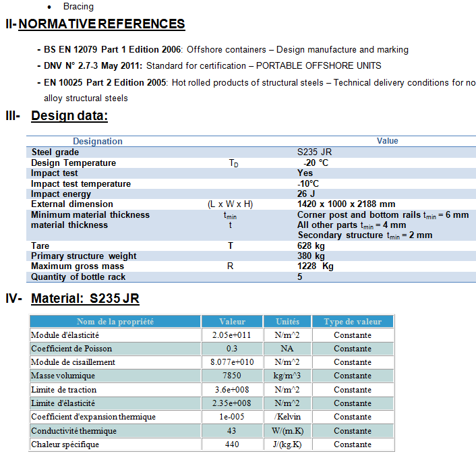Click the 'Impact energy' row label

[61, 194]
